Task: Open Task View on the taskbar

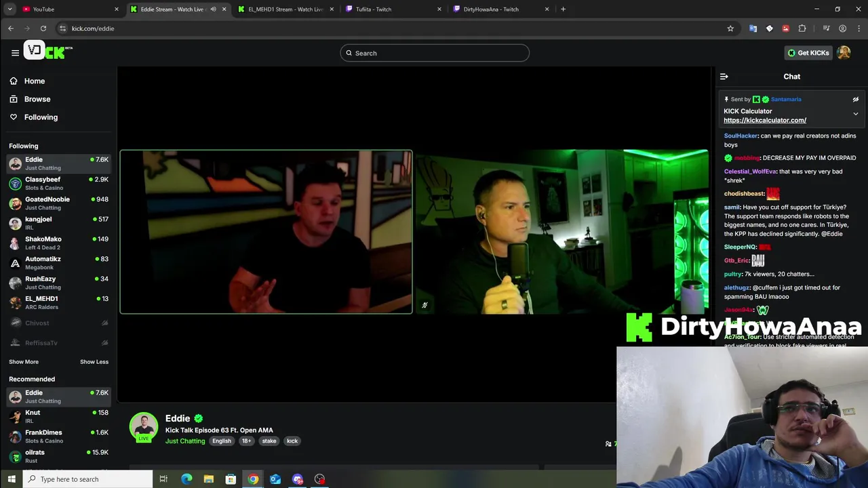Action: pyautogui.click(x=163, y=479)
